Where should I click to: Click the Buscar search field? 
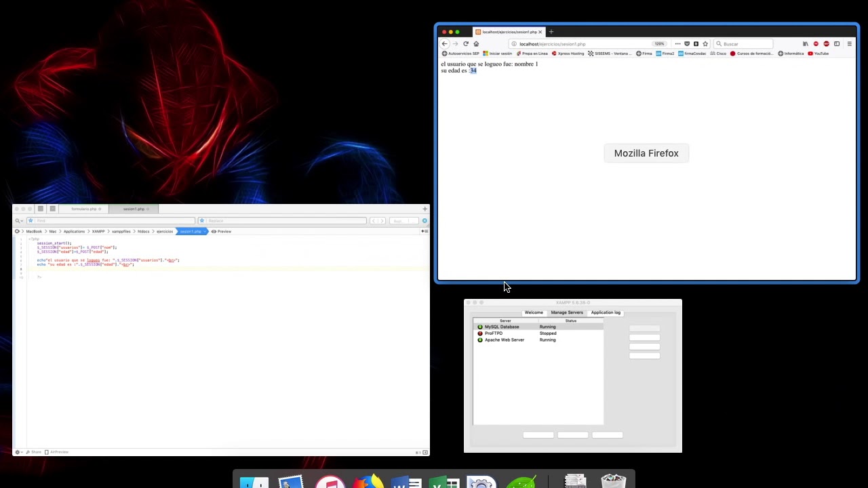(744, 44)
